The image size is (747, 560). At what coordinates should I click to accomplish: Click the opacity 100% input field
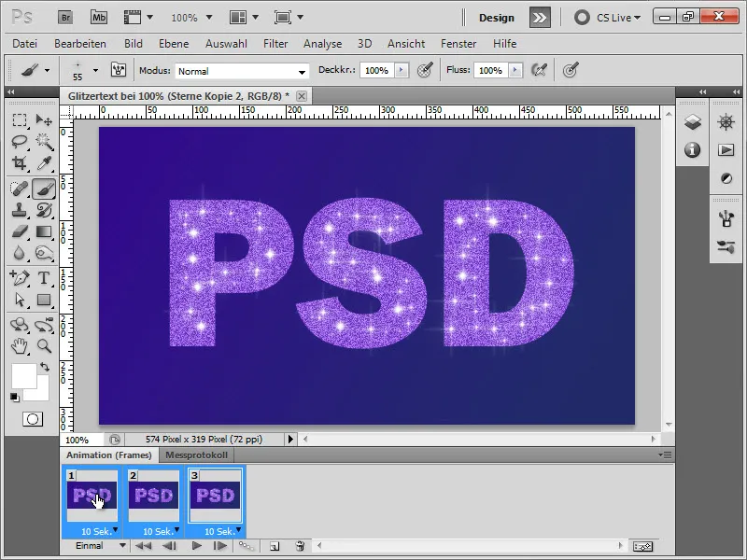pos(377,71)
